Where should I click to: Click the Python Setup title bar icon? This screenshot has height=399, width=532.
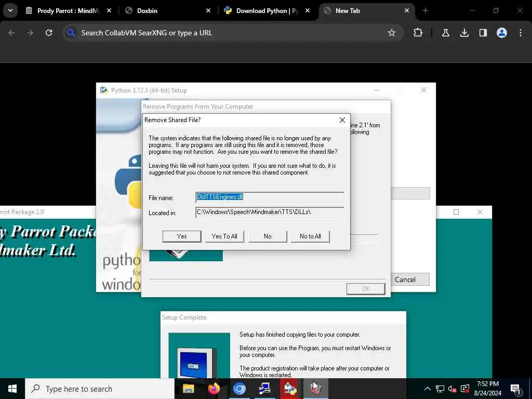tap(104, 90)
